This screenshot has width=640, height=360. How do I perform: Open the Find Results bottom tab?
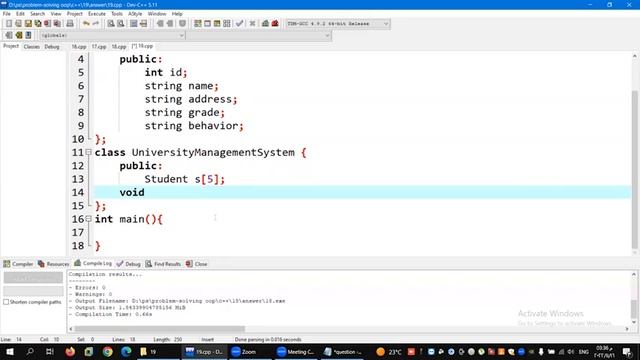(163, 264)
